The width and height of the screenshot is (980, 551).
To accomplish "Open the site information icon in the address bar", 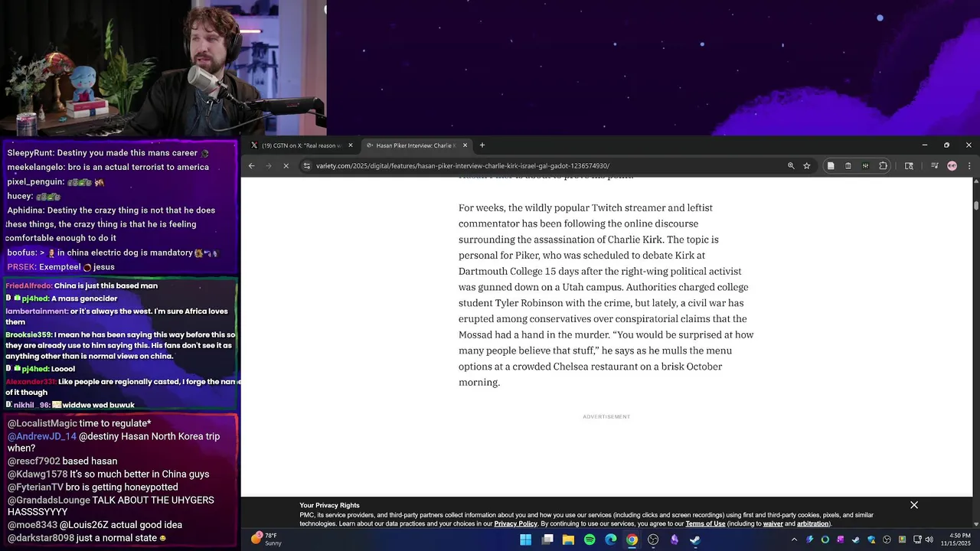I will pos(307,165).
